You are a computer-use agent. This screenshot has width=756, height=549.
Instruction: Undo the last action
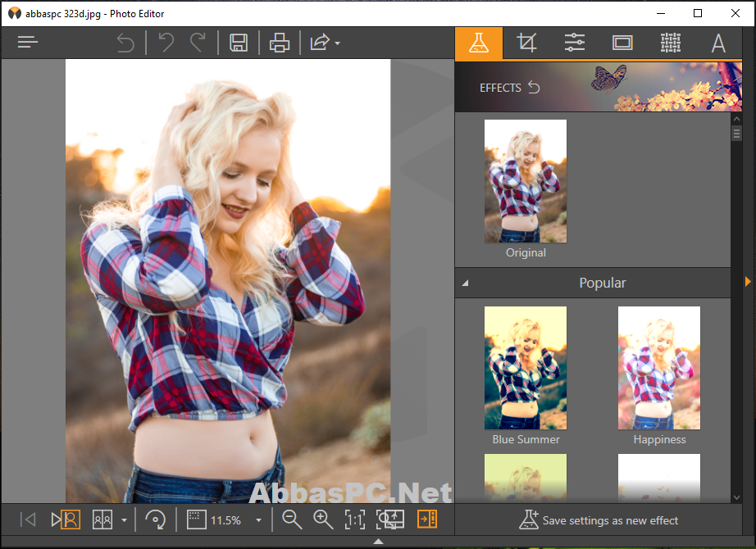[166, 43]
